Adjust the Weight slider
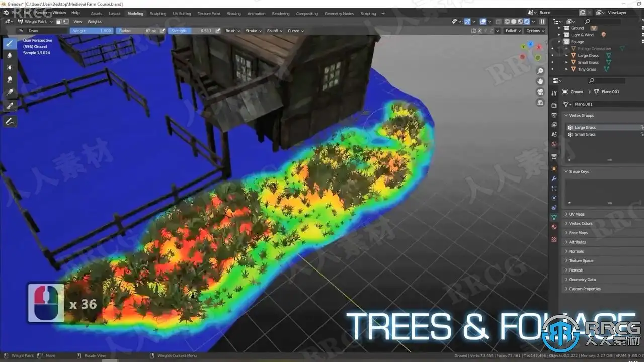The height and width of the screenshot is (362, 644). [92, 31]
